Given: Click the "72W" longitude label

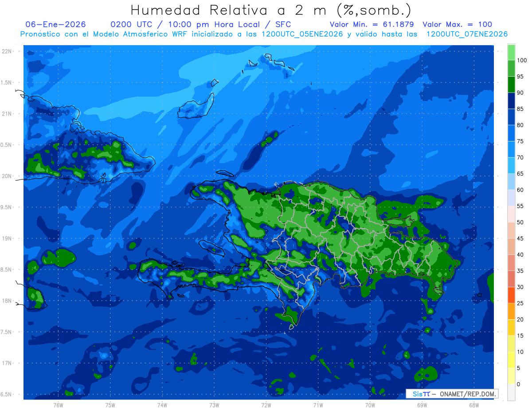Looking at the screenshot, I should tap(266, 405).
